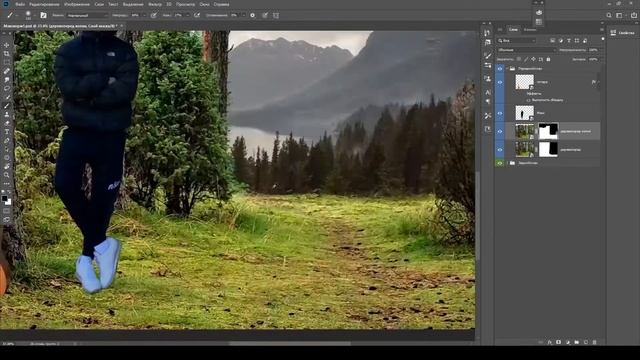
Task: Select the Move tool
Action: (7, 45)
